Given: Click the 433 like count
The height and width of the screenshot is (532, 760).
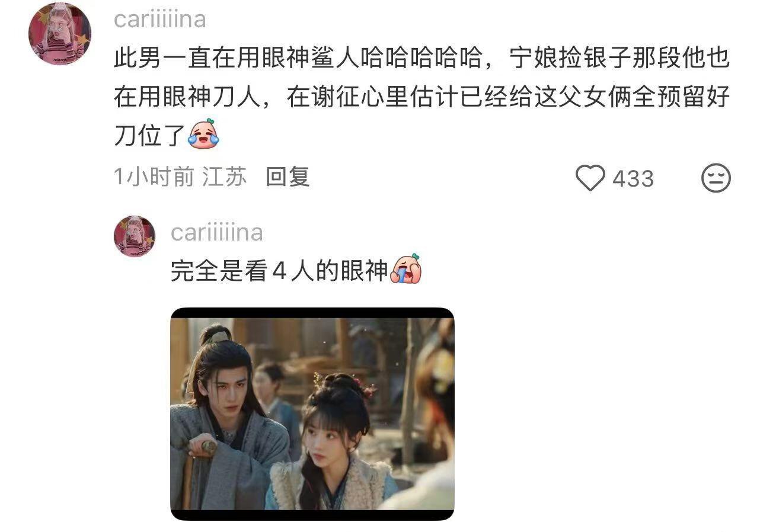Looking at the screenshot, I should click(633, 179).
